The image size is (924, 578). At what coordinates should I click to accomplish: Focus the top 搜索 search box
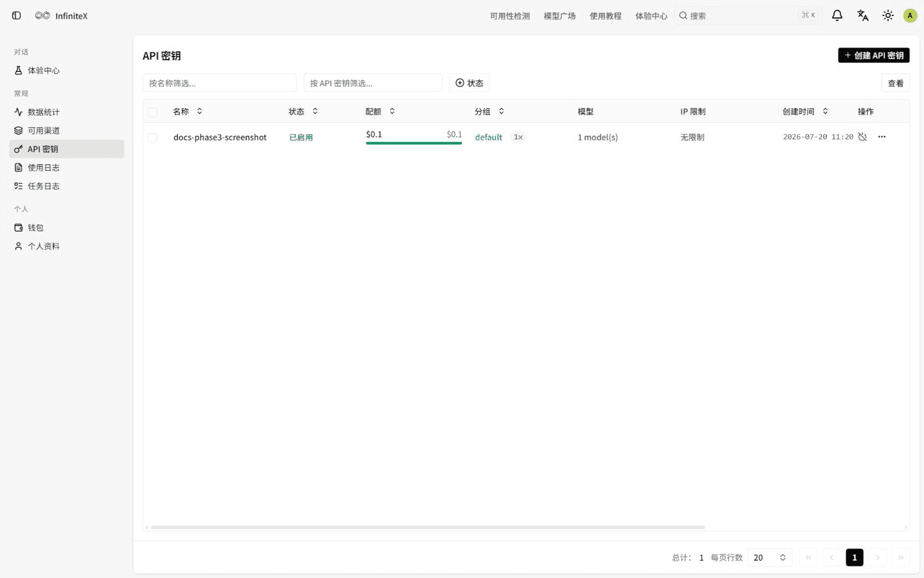[x=748, y=15]
